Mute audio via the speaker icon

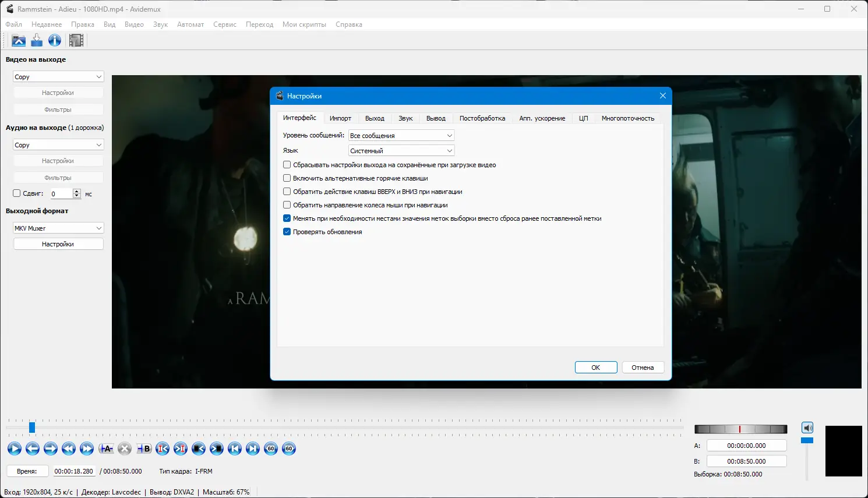tap(807, 428)
